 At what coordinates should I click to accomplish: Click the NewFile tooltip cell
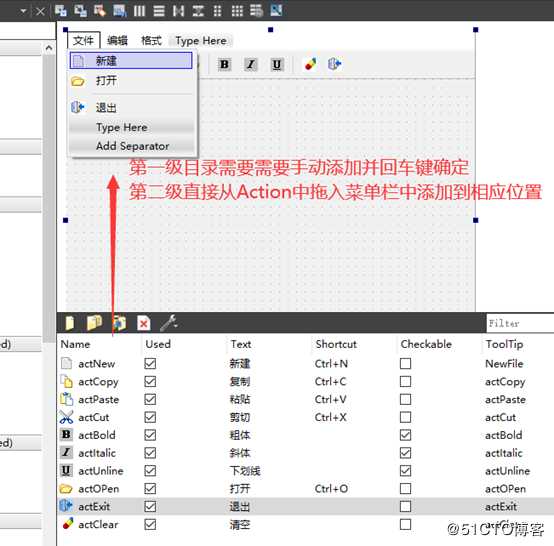click(504, 364)
